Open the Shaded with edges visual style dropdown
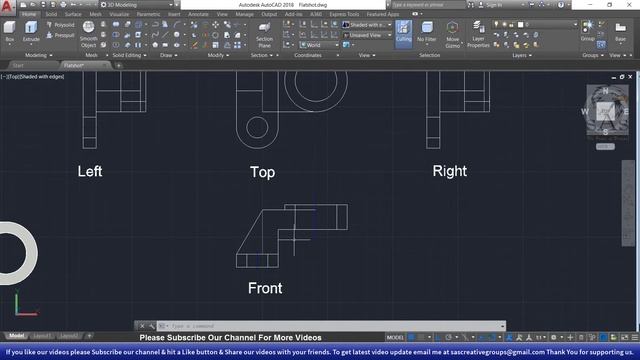 point(367,25)
